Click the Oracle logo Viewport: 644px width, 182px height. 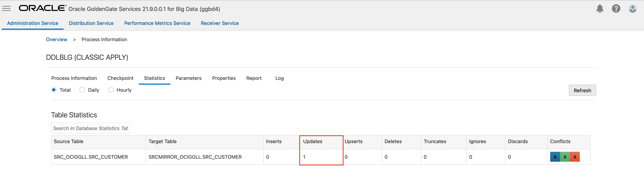point(42,8)
